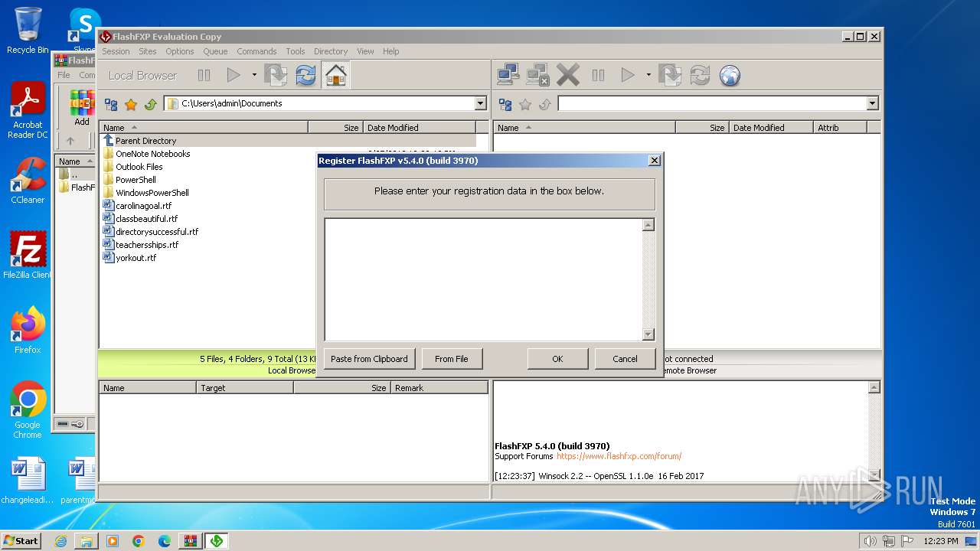The height and width of the screenshot is (551, 980).
Task: Click the registration box scroll up arrow
Action: point(648,225)
